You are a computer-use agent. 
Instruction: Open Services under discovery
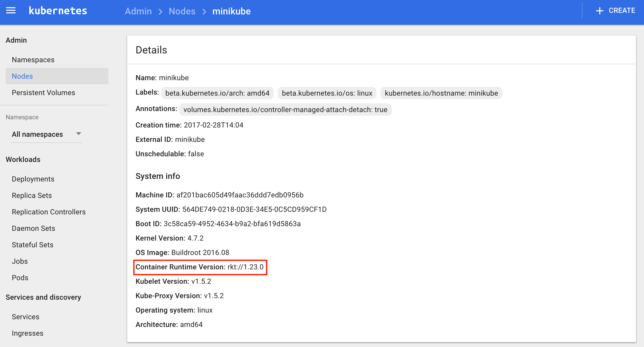[x=25, y=317]
